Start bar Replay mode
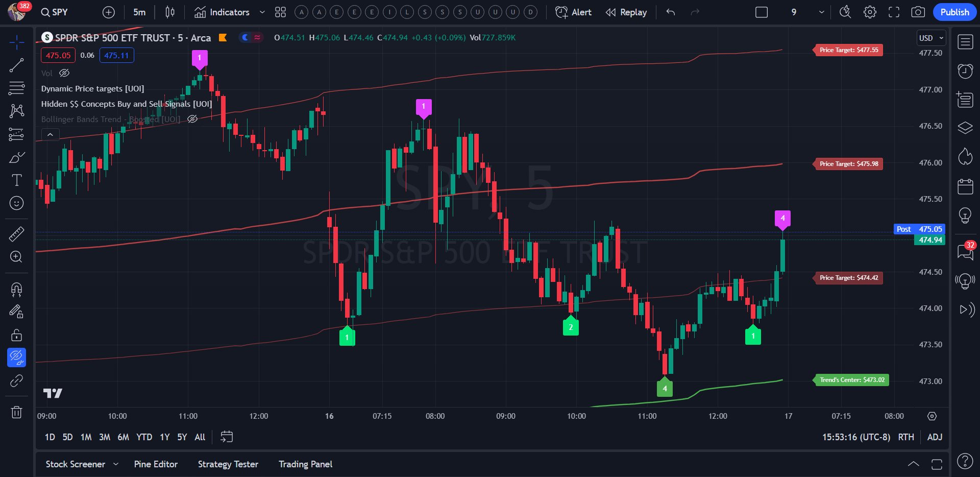This screenshot has height=477, width=980. click(626, 12)
